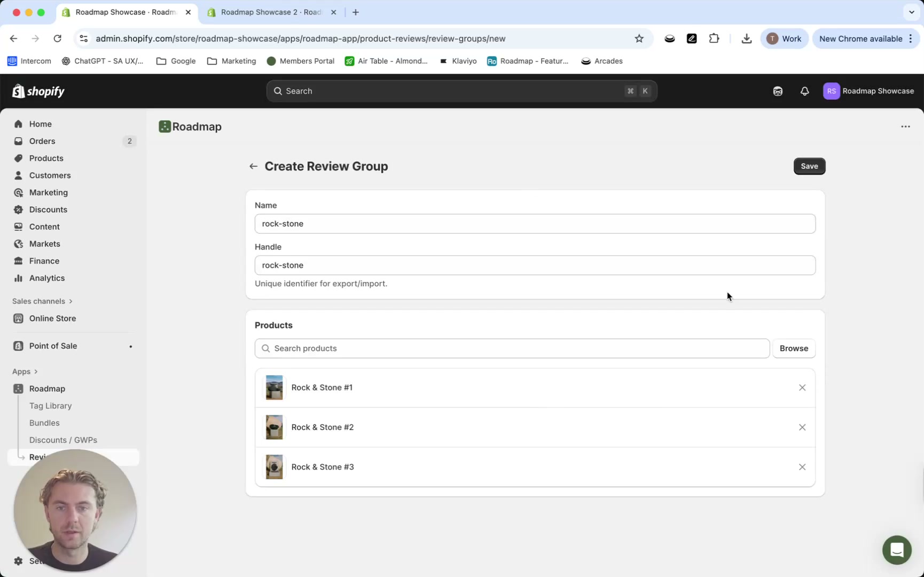
Task: Browse products to add to the group
Action: pos(794,348)
